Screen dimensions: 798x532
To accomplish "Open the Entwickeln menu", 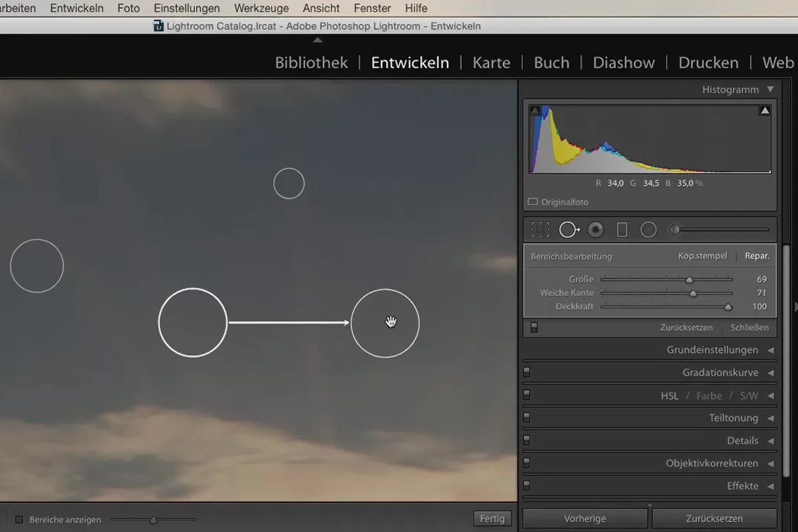I will (76, 9).
